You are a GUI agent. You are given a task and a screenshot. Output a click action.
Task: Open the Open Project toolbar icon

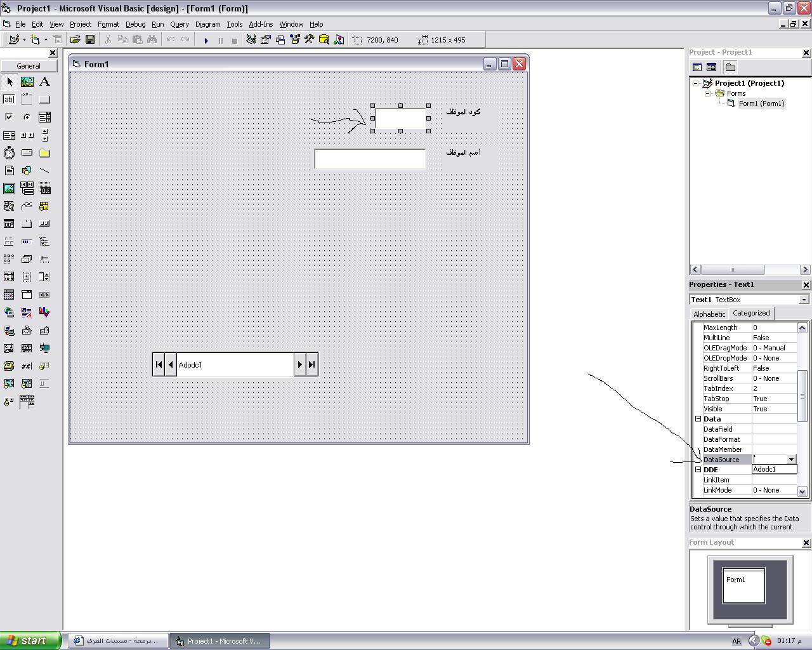coord(75,40)
